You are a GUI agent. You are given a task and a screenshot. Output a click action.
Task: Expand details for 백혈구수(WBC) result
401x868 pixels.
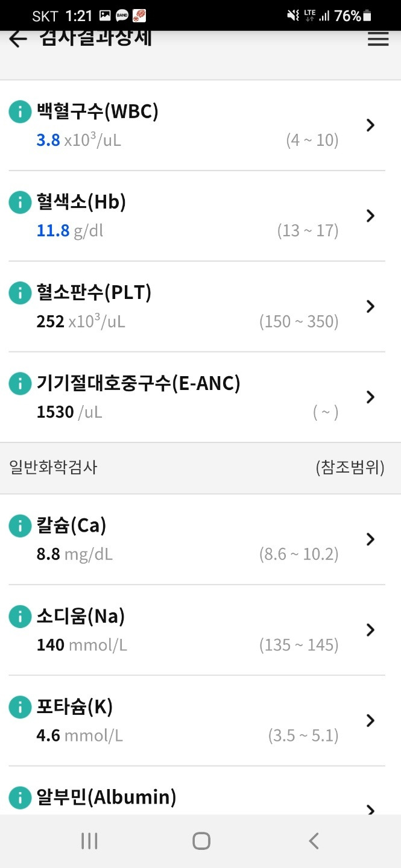click(370, 125)
